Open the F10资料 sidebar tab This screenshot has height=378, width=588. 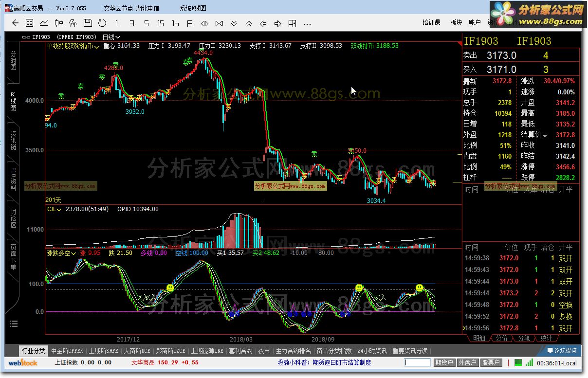pyautogui.click(x=13, y=179)
